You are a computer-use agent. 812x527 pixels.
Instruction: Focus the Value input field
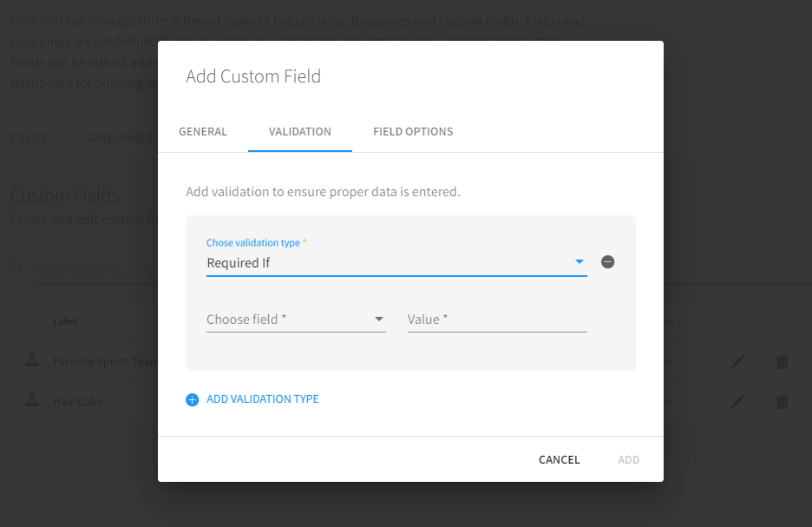click(x=497, y=319)
